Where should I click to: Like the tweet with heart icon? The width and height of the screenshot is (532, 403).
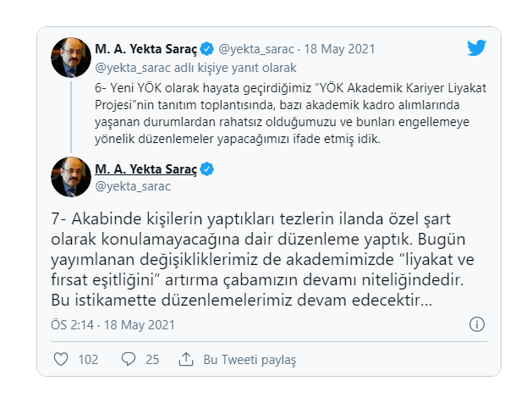pyautogui.click(x=61, y=359)
